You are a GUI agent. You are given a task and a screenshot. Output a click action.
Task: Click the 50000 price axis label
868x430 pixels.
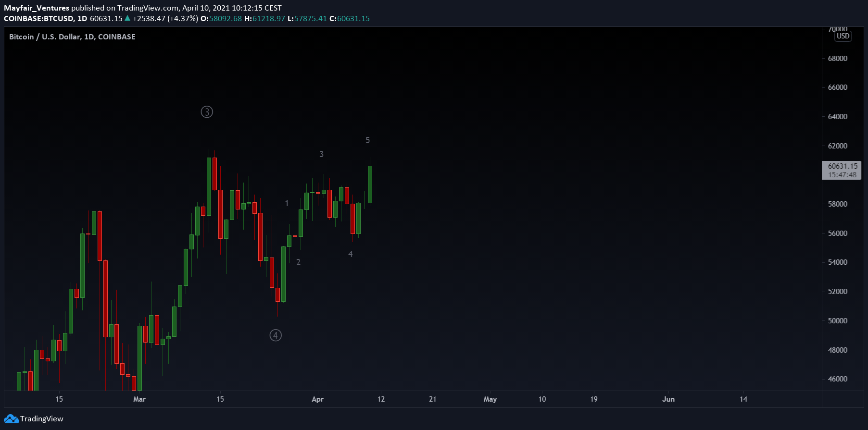(838, 321)
